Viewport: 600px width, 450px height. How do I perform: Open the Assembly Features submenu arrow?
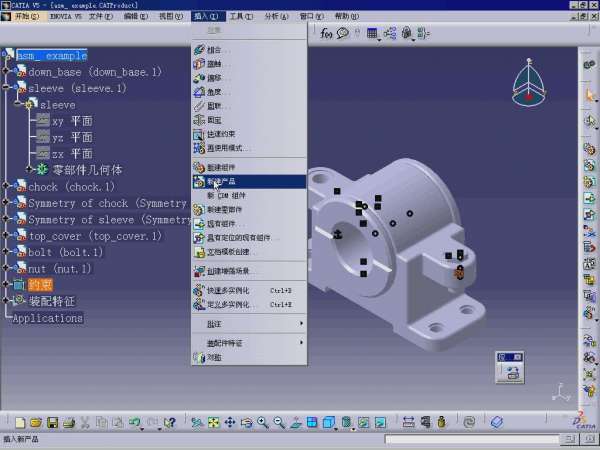tap(302, 342)
